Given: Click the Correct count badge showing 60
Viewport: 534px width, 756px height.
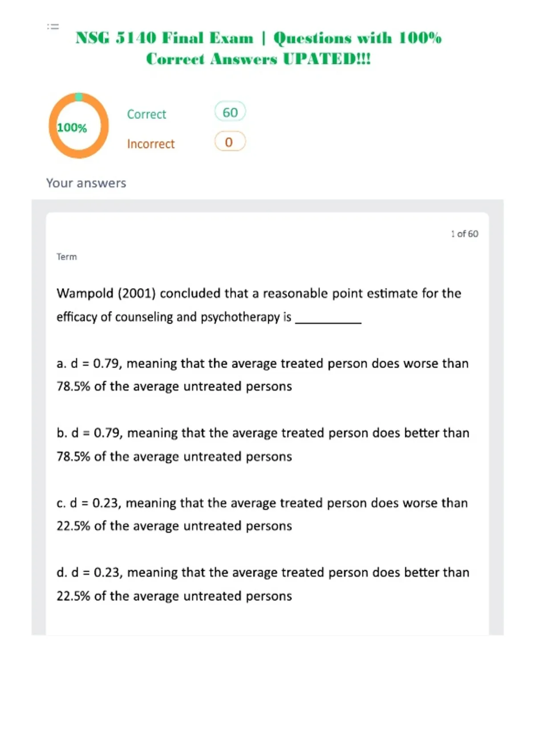Looking at the screenshot, I should point(230,112).
